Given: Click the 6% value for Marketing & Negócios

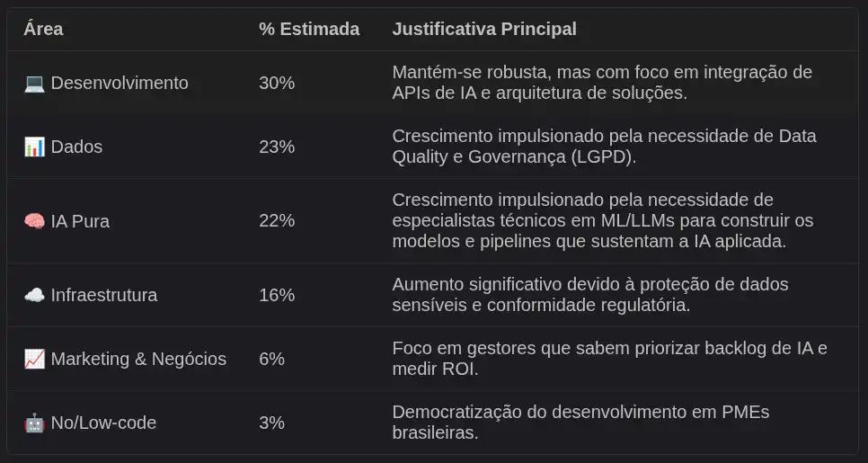Looking at the screenshot, I should (x=271, y=359).
